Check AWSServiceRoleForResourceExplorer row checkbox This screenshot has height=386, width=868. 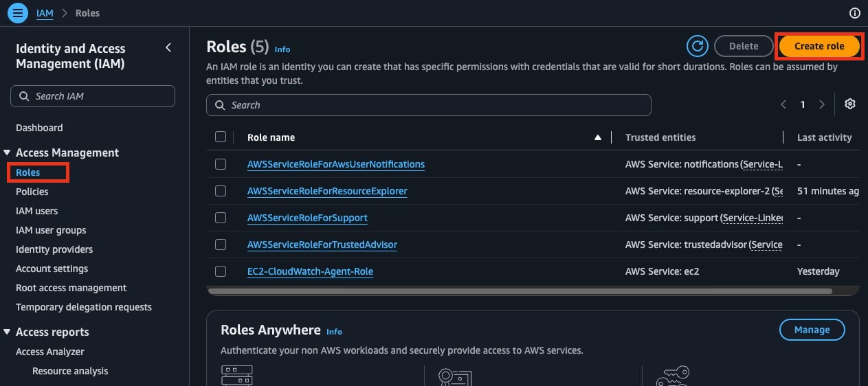click(x=221, y=191)
